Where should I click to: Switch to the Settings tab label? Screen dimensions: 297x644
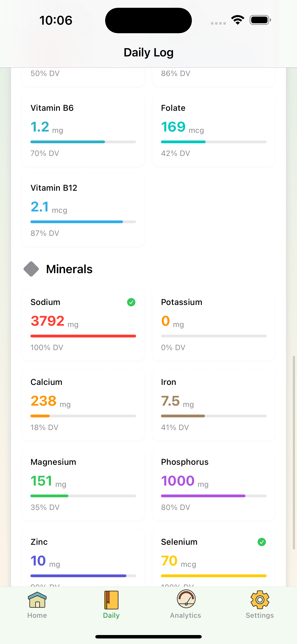pyautogui.click(x=260, y=615)
